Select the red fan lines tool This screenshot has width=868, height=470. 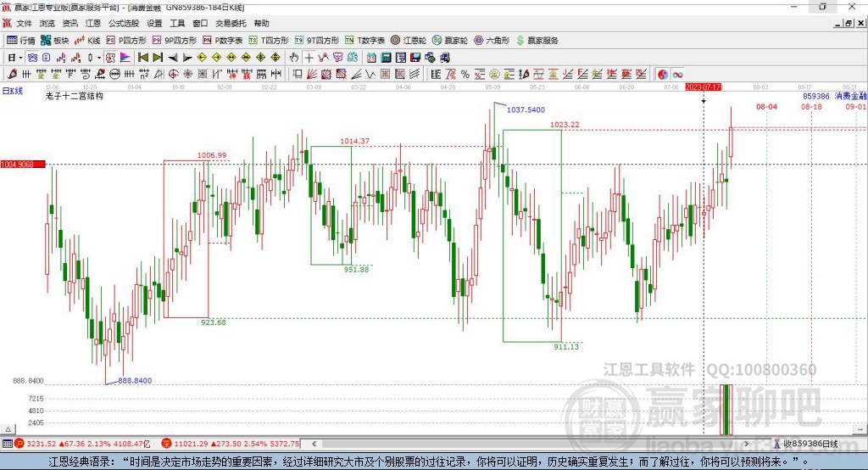[312, 75]
